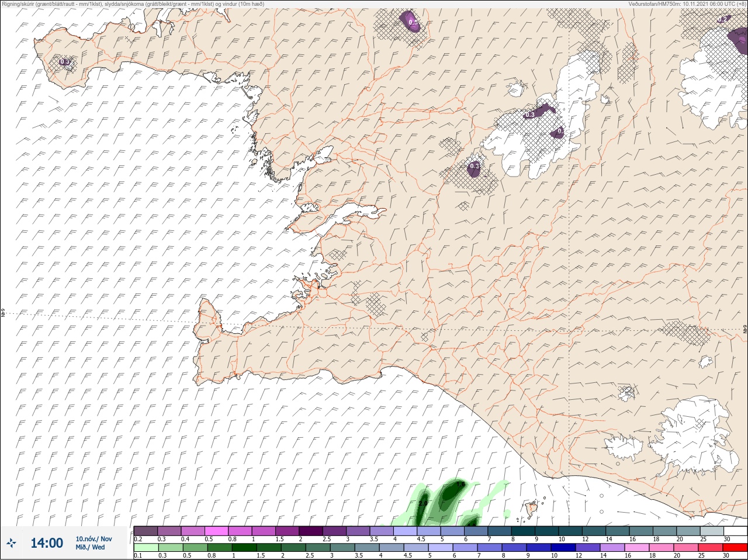Select the '10.nóv./ Nov' date text

point(93,539)
